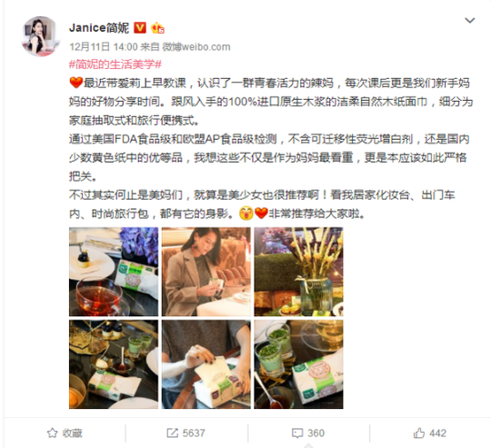Image resolution: width=491 pixels, height=448 pixels.
Task: Click the orange verified V badge
Action: [x=140, y=28]
